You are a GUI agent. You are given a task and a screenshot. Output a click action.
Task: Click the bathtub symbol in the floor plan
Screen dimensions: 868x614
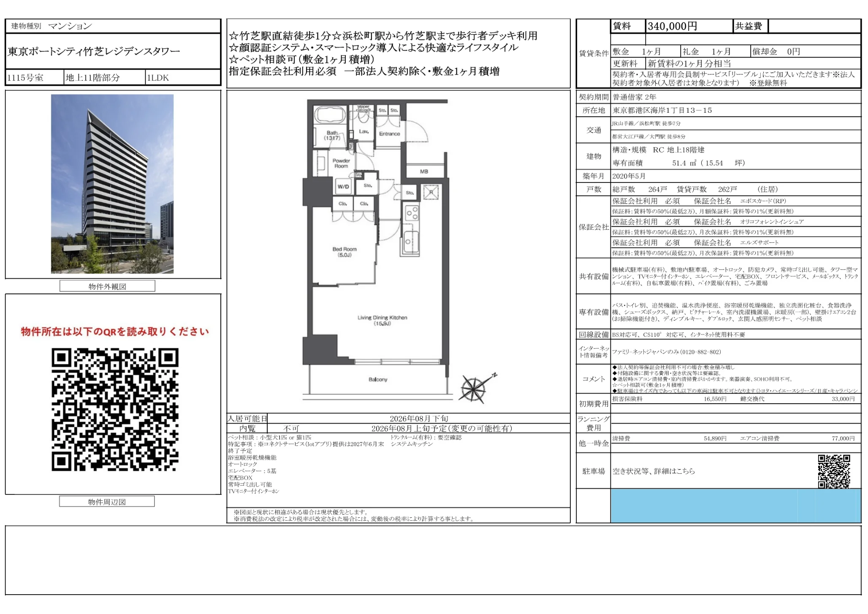330,115
